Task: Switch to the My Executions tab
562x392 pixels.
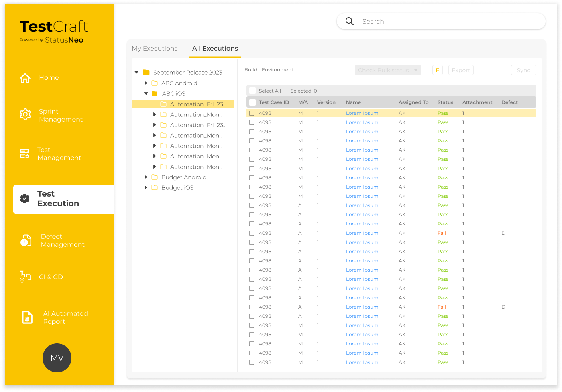Action: tap(155, 49)
